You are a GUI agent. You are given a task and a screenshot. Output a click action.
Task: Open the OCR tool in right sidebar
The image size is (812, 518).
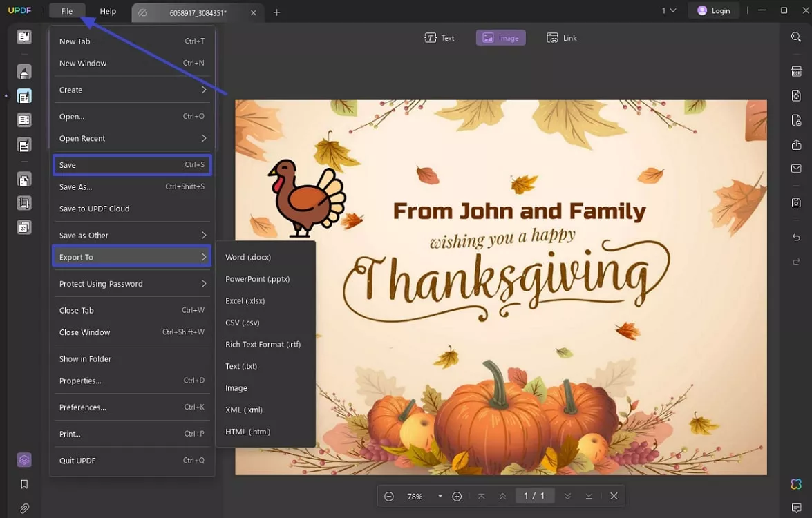click(x=796, y=71)
